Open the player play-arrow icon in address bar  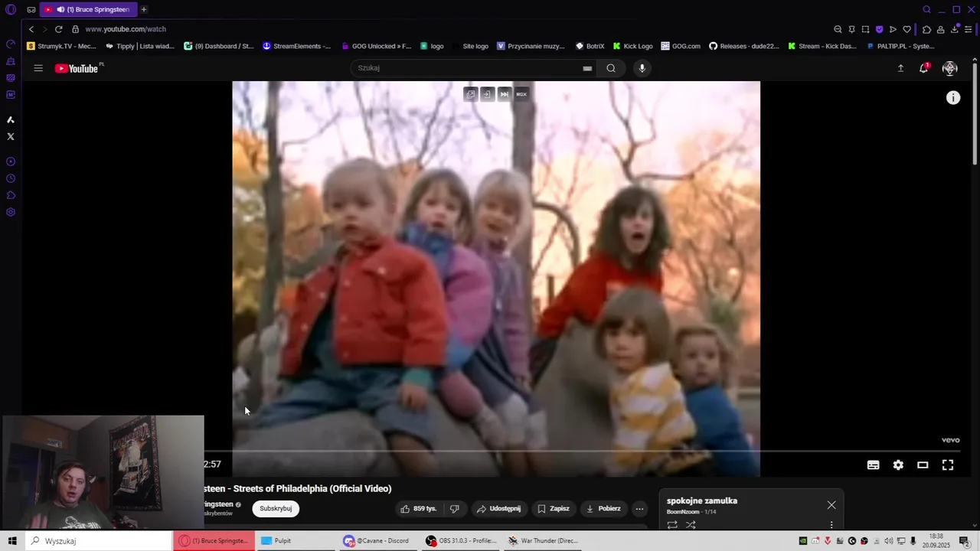point(893,29)
